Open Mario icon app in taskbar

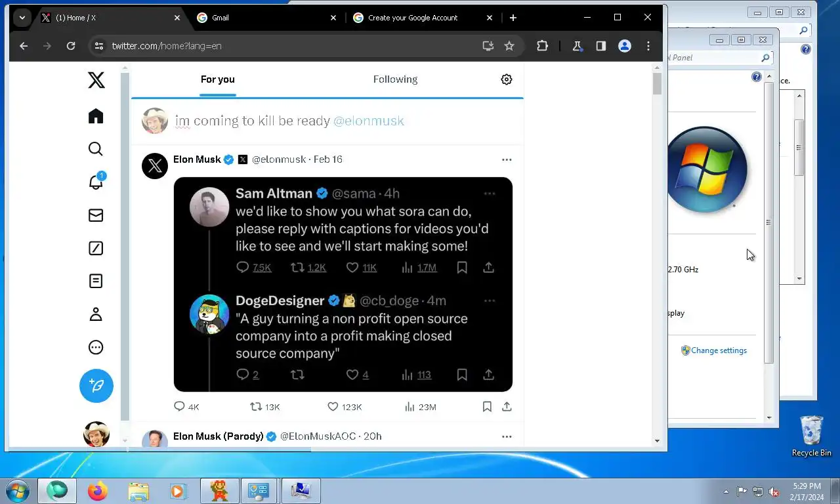coord(219,491)
